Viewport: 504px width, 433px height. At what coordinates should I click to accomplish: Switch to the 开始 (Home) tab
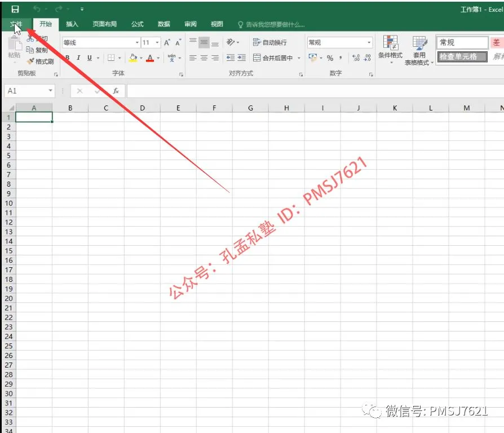[46, 24]
